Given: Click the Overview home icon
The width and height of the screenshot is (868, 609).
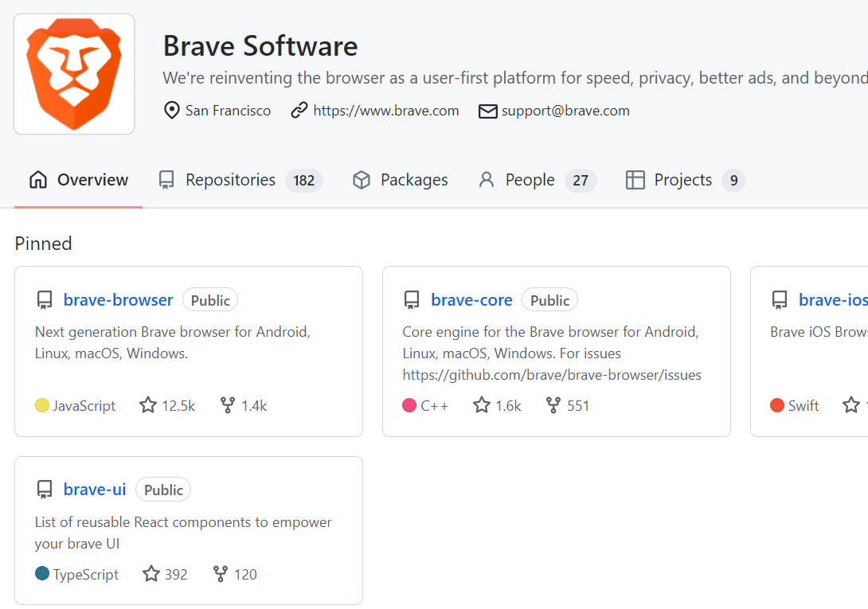Looking at the screenshot, I should tap(38, 180).
